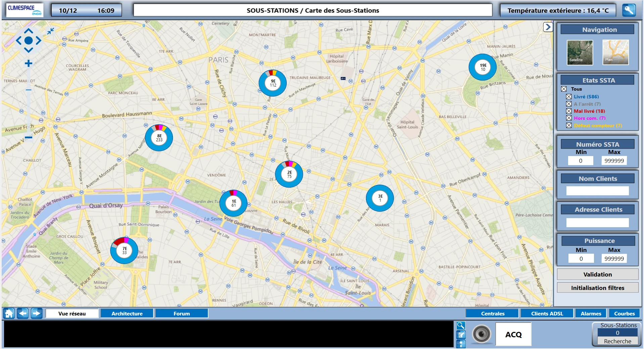The image size is (644, 349).
Task: Switch to the Architecture tab
Action: 127,313
